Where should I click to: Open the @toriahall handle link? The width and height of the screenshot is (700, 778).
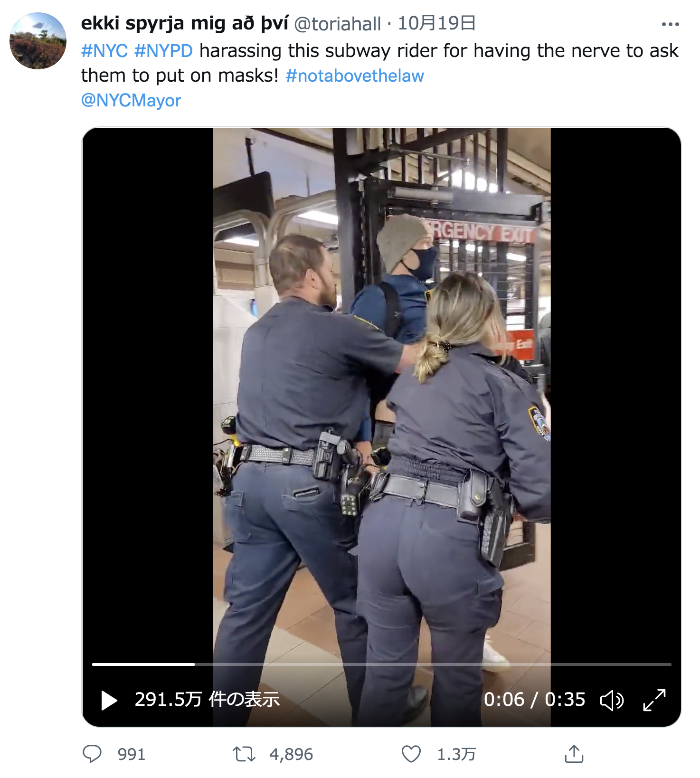(x=338, y=24)
